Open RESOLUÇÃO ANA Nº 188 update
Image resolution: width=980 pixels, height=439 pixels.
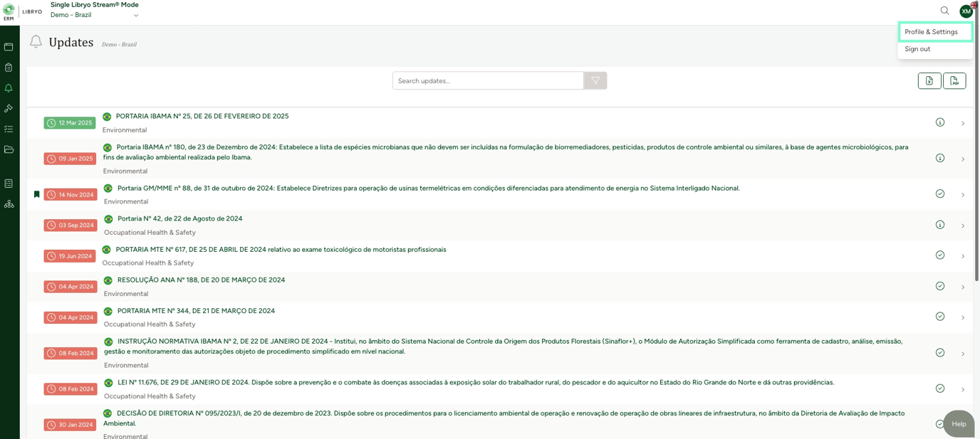click(x=201, y=280)
